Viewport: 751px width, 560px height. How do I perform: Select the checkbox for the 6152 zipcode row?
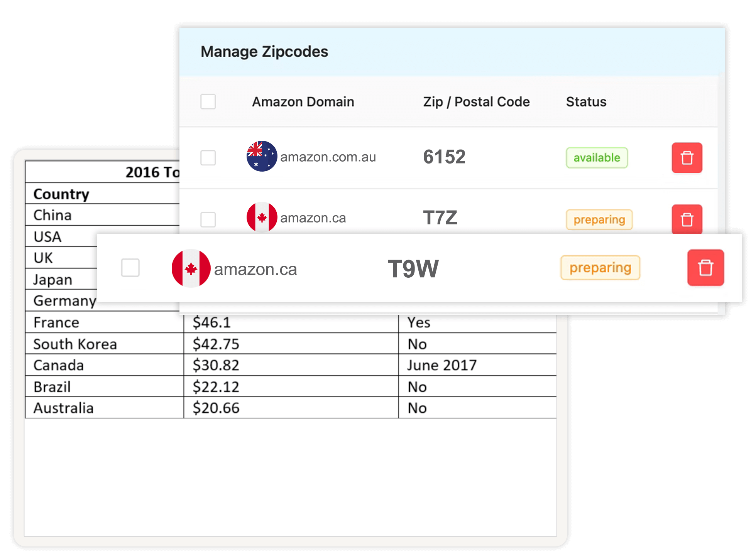(208, 158)
